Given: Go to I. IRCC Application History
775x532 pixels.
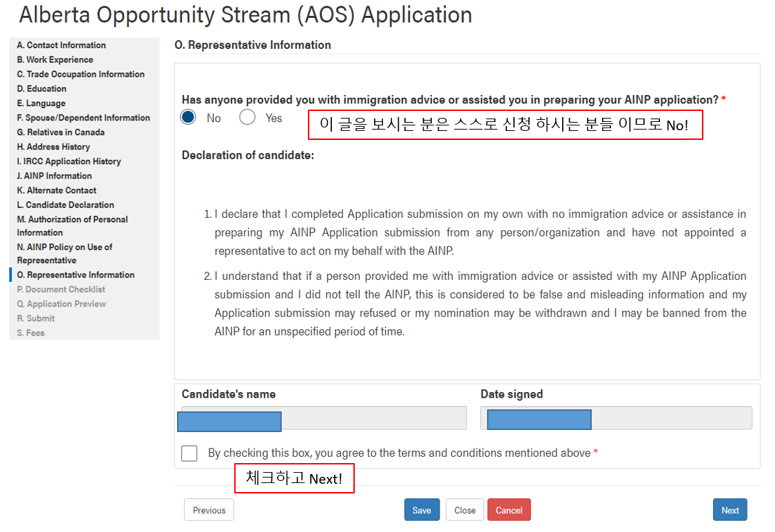Looking at the screenshot, I should 69,161.
